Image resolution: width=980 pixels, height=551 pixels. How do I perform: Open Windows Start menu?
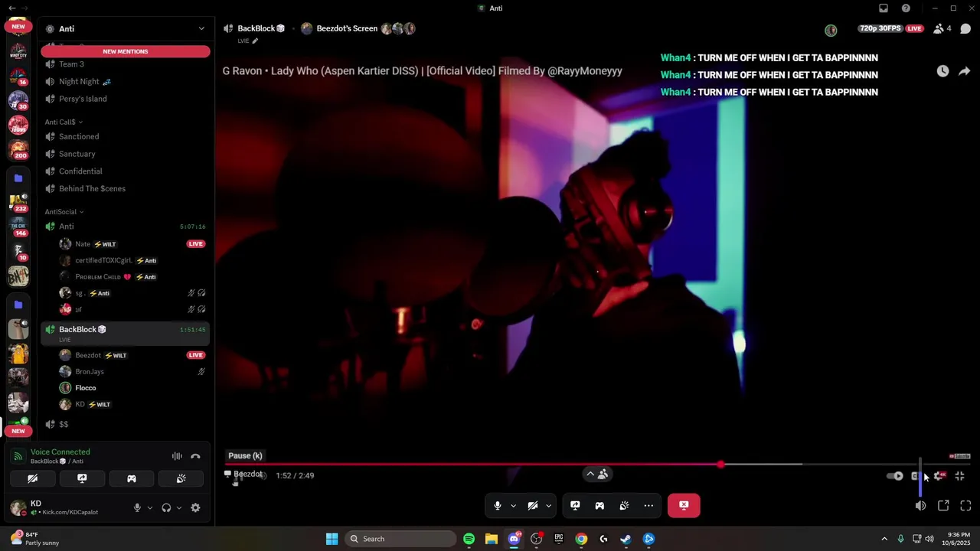332,539
